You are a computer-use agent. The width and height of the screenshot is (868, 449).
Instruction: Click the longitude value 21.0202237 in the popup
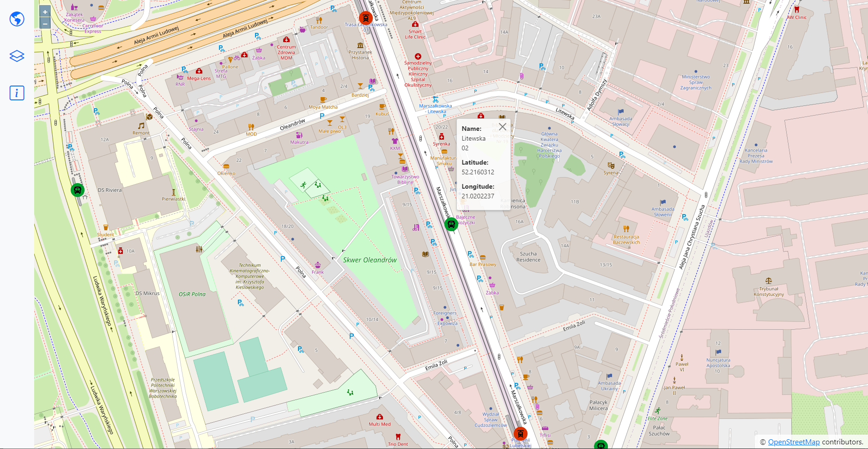(477, 196)
